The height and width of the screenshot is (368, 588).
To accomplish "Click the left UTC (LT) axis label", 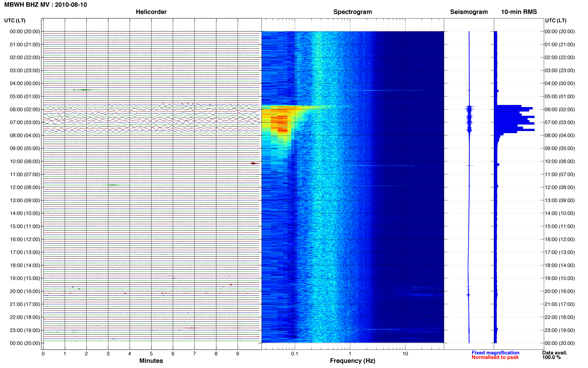I will [x=15, y=20].
